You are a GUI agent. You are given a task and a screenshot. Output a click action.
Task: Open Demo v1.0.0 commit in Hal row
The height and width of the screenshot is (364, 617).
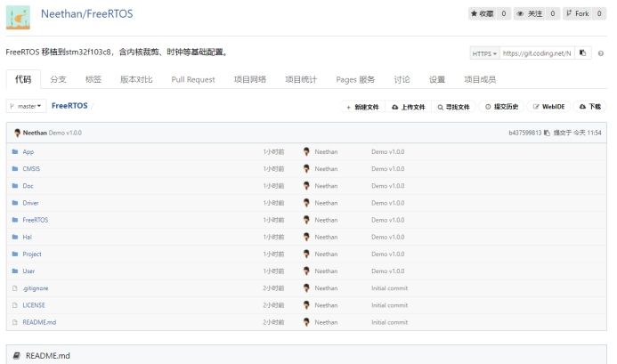pyautogui.click(x=388, y=237)
